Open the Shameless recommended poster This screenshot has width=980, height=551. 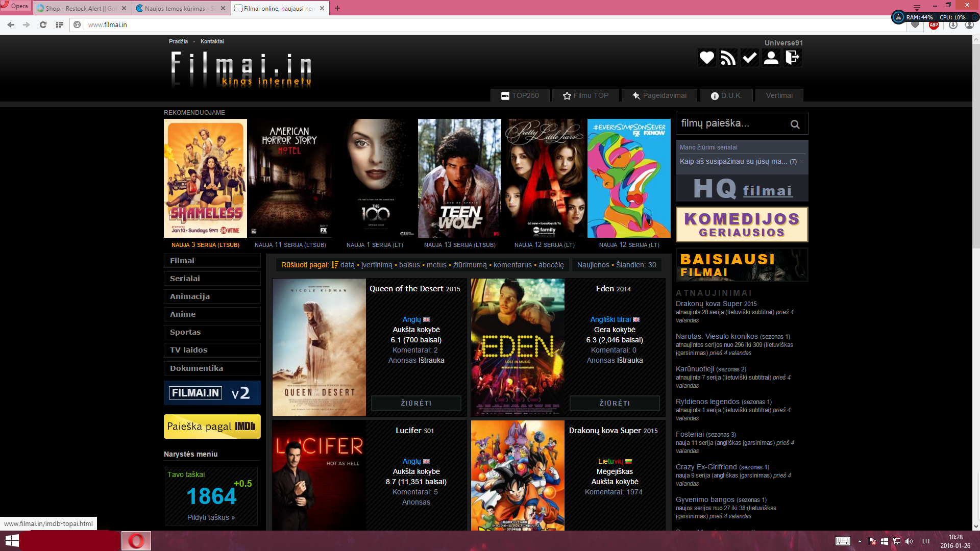pos(205,178)
